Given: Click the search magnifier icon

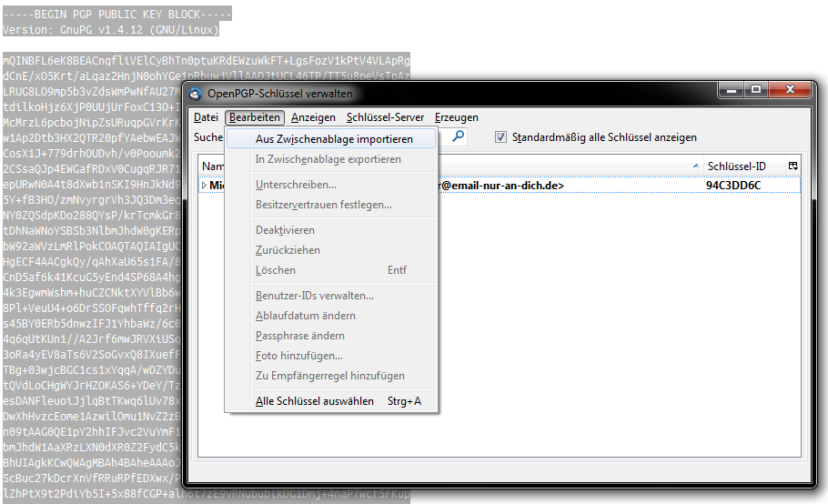Looking at the screenshot, I should [x=459, y=137].
